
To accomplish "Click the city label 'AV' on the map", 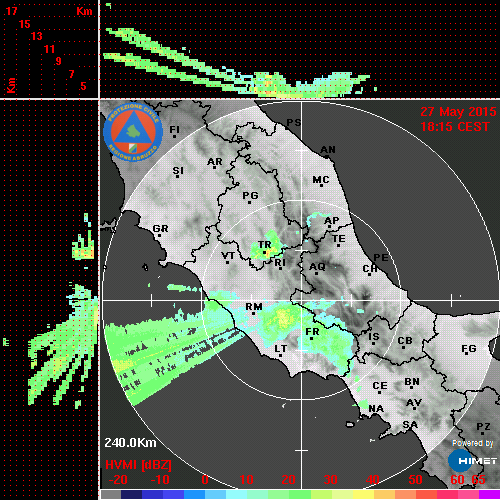I will (414, 403).
